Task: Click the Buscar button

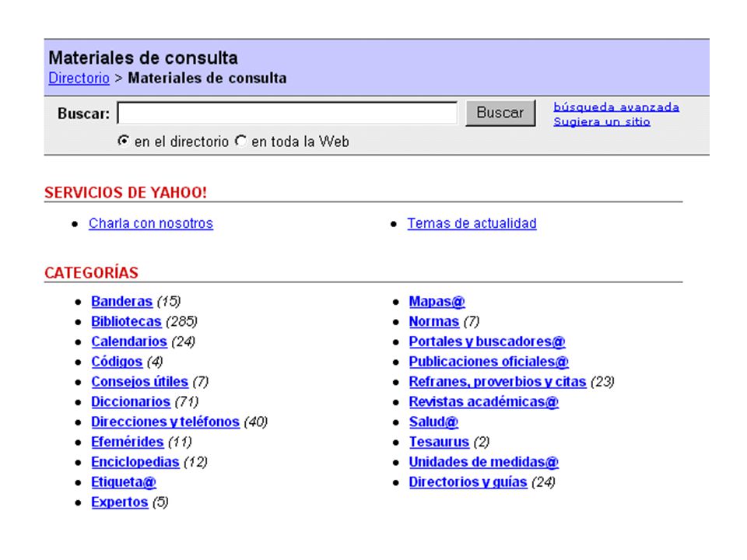Action: click(500, 113)
